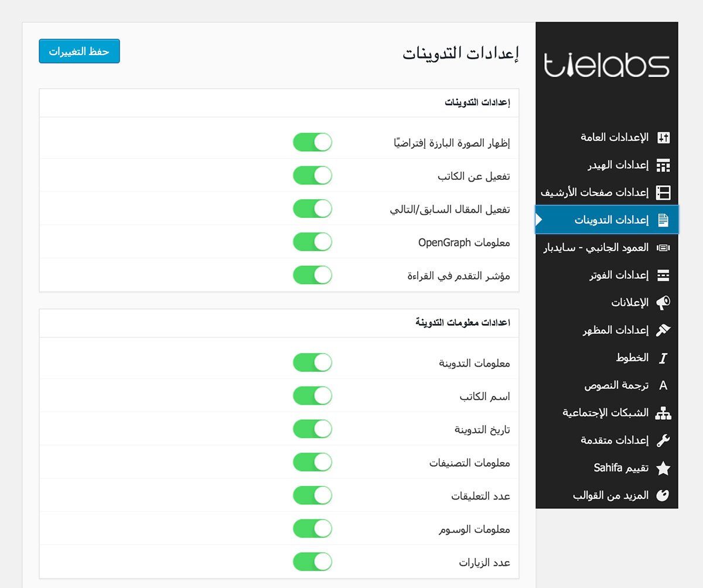Go to إعدادات صفحات الأرشيف
The width and height of the screenshot is (703, 588).
[x=607, y=193]
